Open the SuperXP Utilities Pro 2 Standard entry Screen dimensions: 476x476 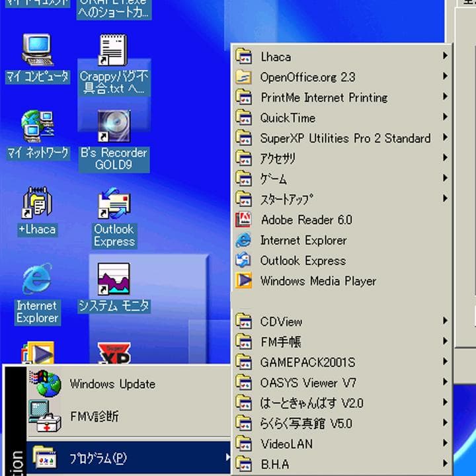point(342,138)
